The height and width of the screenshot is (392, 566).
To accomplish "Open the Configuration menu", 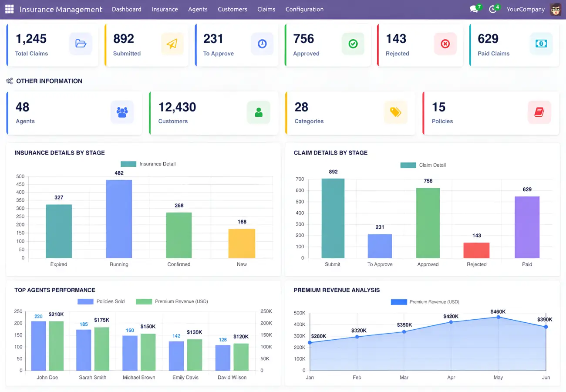I will tap(304, 9).
